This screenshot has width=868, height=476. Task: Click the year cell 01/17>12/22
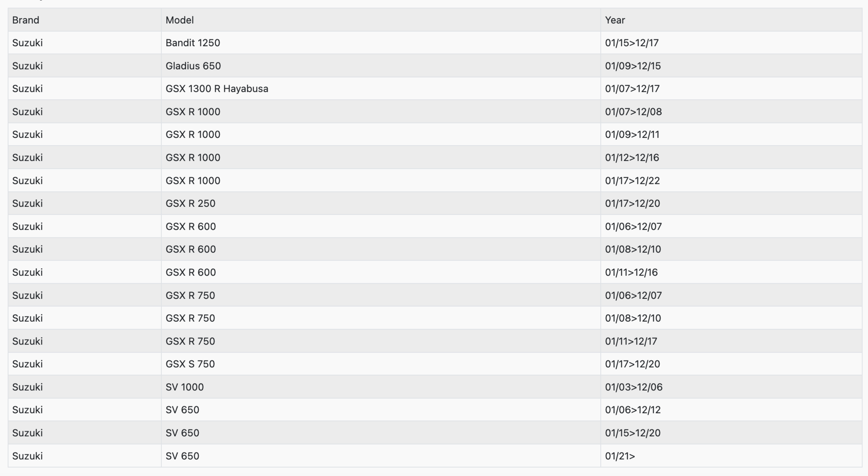pos(632,181)
